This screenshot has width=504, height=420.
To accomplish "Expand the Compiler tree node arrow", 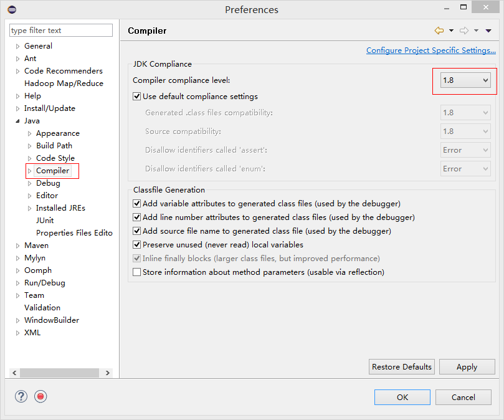I will [29, 171].
